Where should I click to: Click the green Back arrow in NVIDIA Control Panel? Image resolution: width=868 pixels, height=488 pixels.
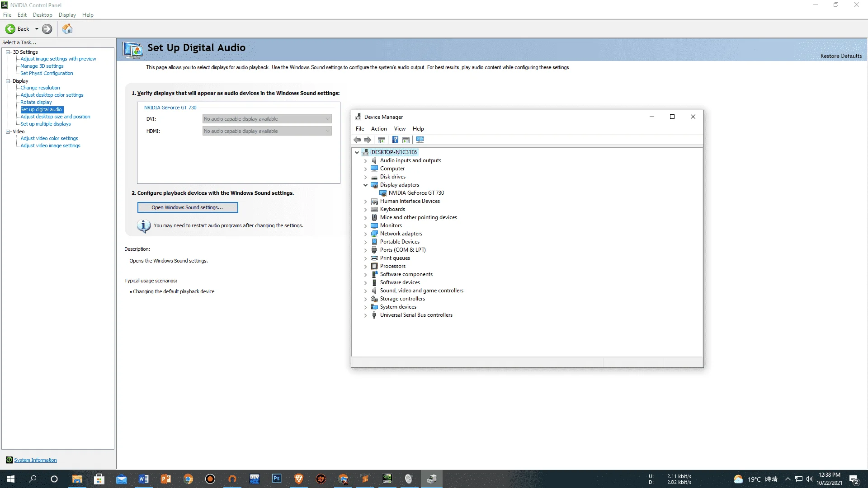(x=10, y=29)
